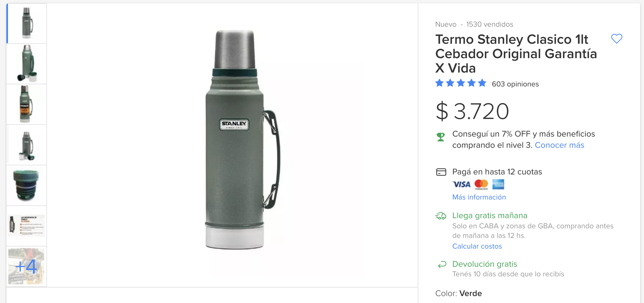Viewport: 644px width, 303px height.
Task: Click the credit card payment icon
Action: click(441, 172)
